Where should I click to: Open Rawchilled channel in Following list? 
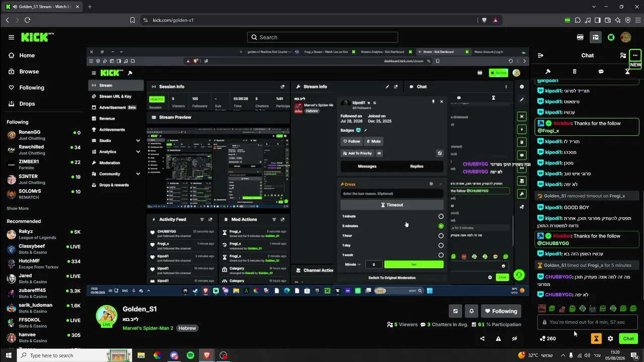(43, 150)
